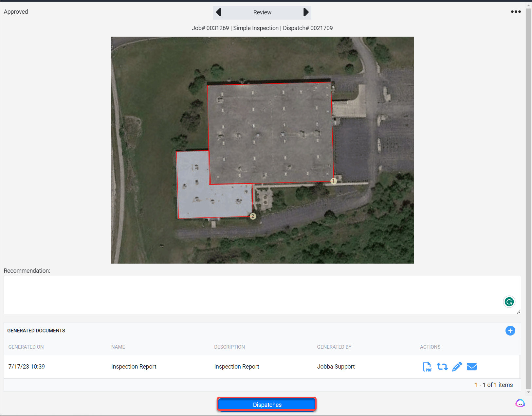Image resolution: width=532 pixels, height=416 pixels.
Task: Select roof section marker 1
Action: click(x=334, y=181)
